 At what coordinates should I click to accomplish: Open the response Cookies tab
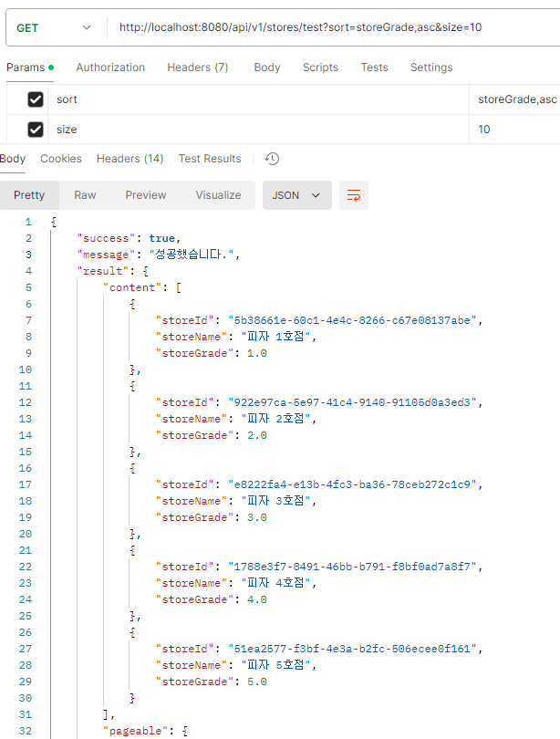click(x=61, y=159)
